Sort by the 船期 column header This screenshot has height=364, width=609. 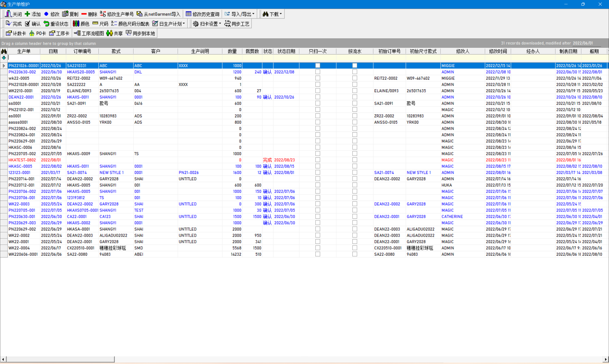click(x=594, y=51)
